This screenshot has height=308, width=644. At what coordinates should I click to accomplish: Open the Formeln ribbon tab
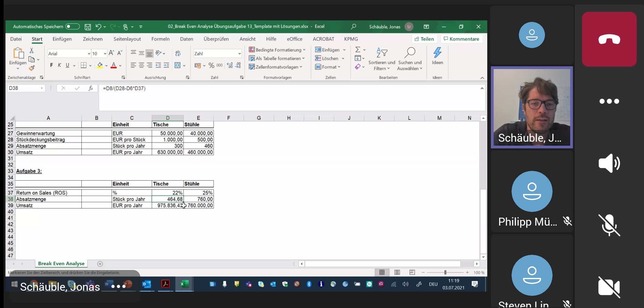coord(160,39)
